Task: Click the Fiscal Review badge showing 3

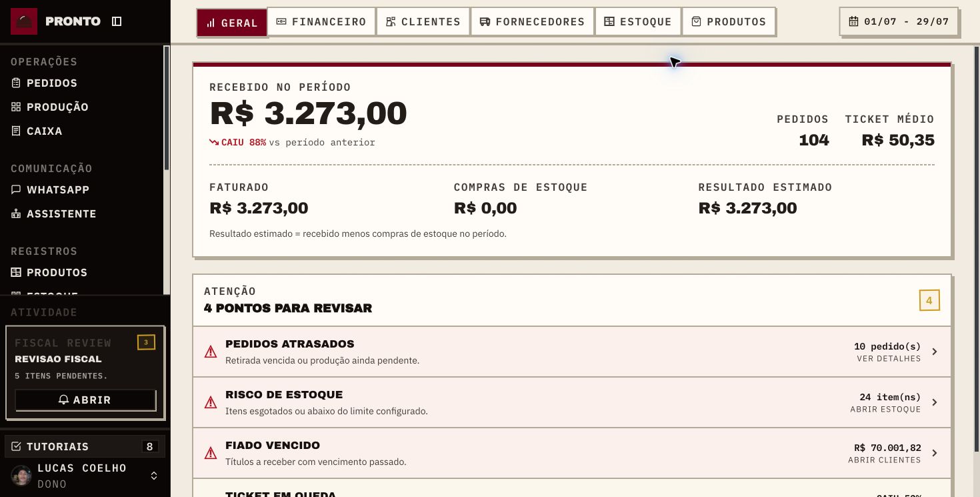Action: [x=146, y=342]
